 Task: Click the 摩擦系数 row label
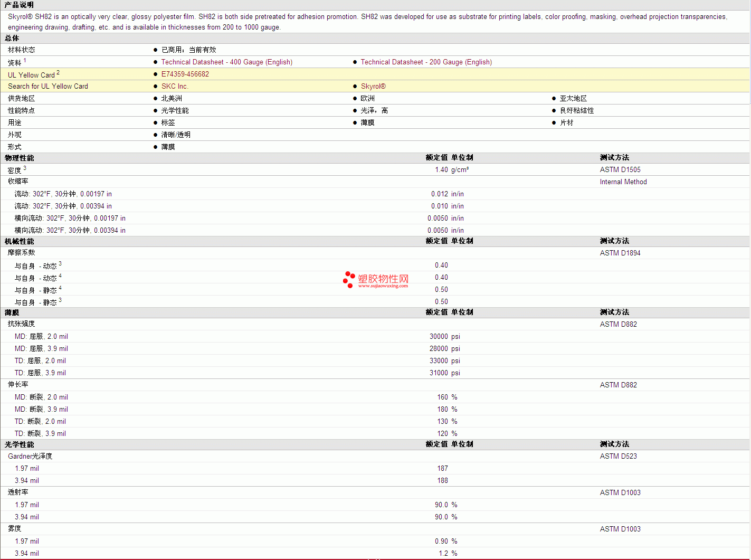pos(22,252)
